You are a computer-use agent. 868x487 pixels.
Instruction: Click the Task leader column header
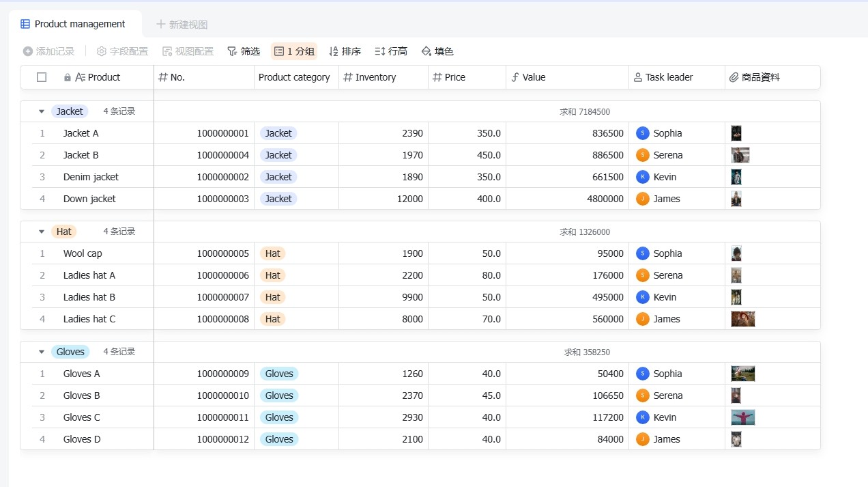(x=677, y=77)
